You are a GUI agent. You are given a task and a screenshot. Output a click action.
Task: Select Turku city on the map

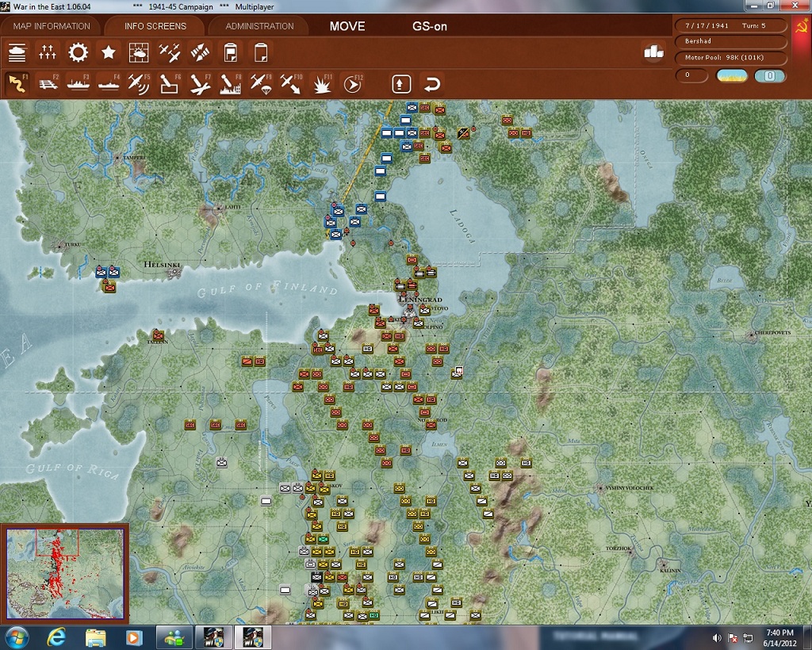59,246
